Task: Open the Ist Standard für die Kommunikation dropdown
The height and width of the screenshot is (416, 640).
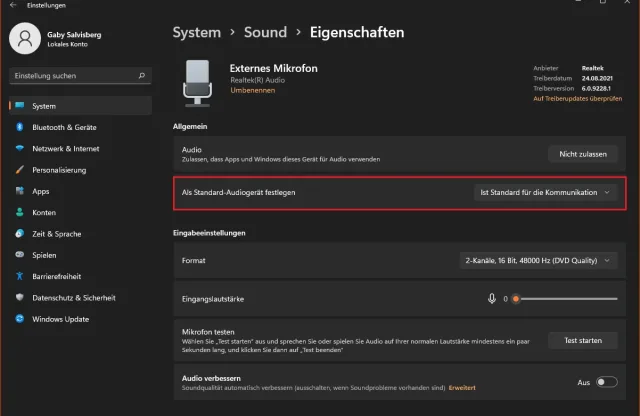Action: click(x=545, y=192)
